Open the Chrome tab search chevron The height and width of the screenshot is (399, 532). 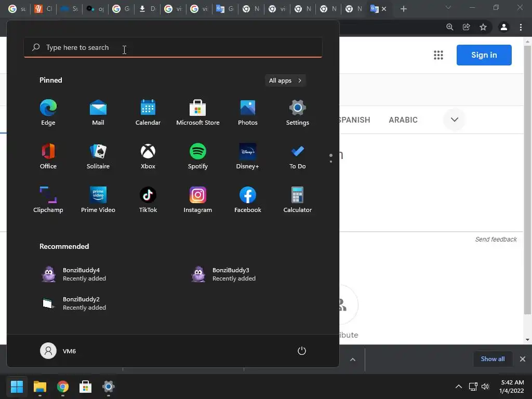click(448, 7)
